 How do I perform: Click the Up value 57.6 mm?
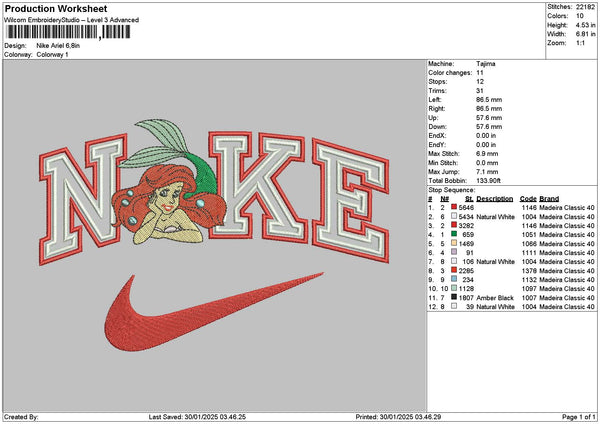489,118
